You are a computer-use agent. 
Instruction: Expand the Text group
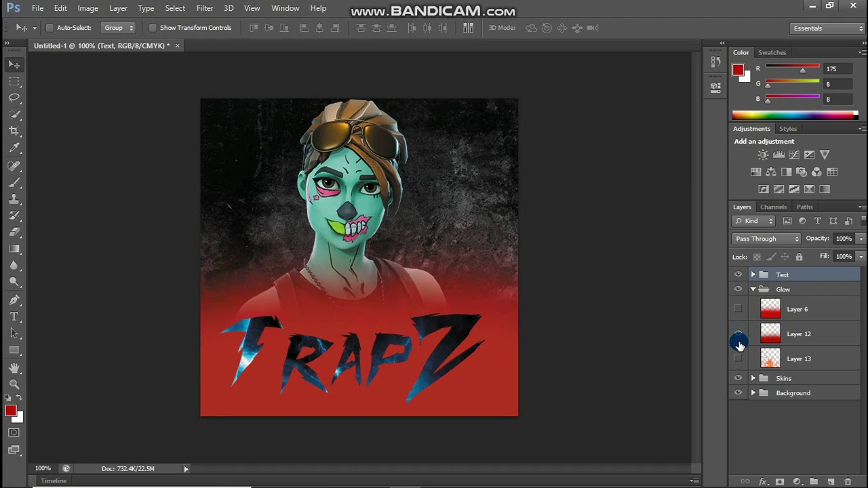click(x=753, y=274)
